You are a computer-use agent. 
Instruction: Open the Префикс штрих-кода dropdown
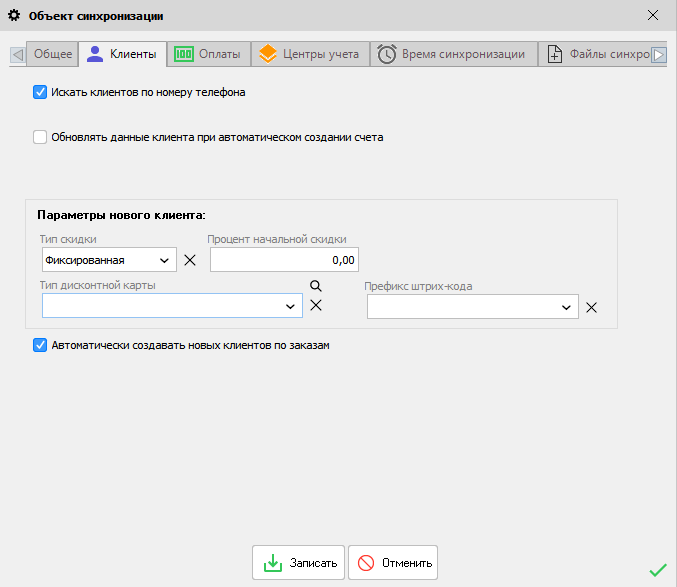(566, 307)
